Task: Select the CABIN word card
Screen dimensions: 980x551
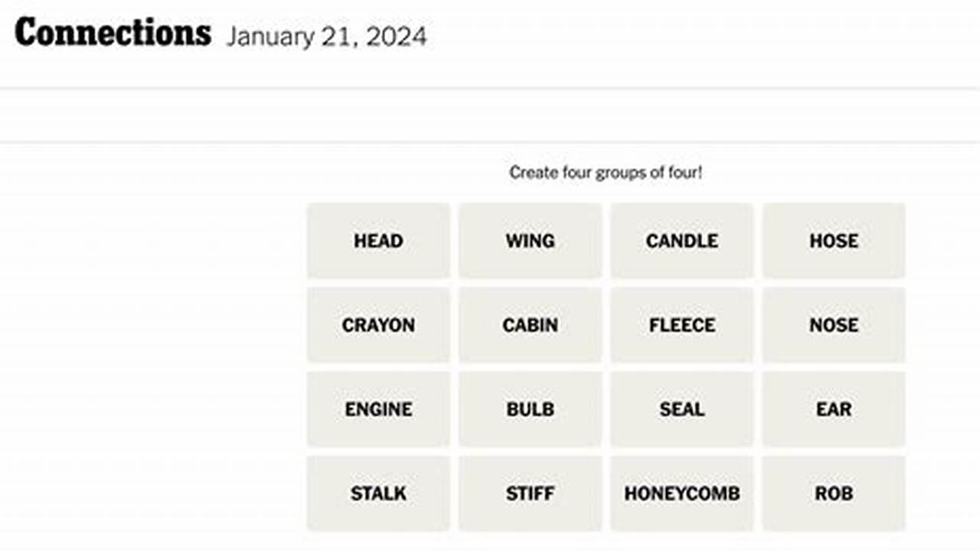Action: click(x=530, y=324)
